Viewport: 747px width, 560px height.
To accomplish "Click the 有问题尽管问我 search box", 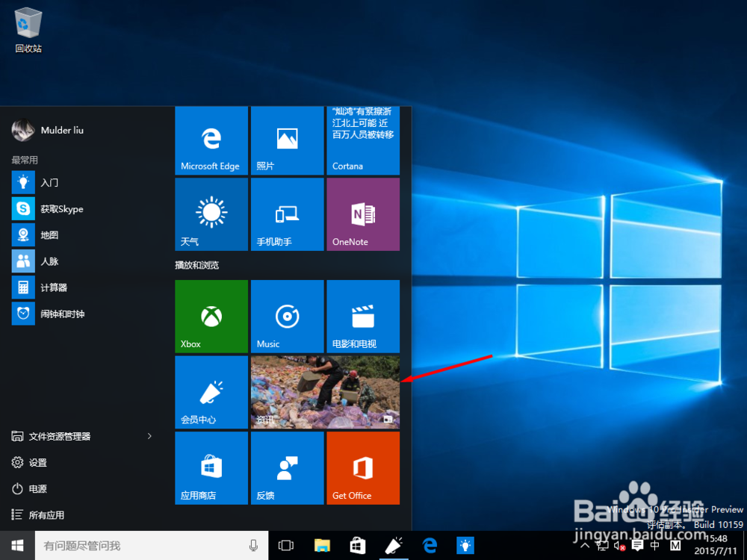I will tap(152, 545).
